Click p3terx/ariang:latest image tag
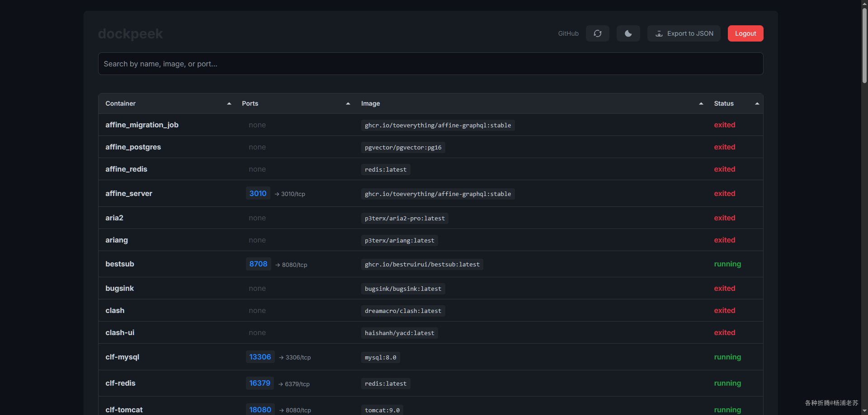Viewport: 868px width, 415px height. 399,240
